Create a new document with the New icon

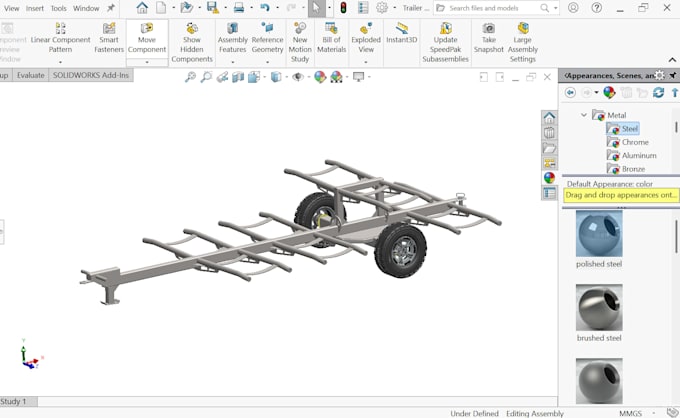click(161, 7)
